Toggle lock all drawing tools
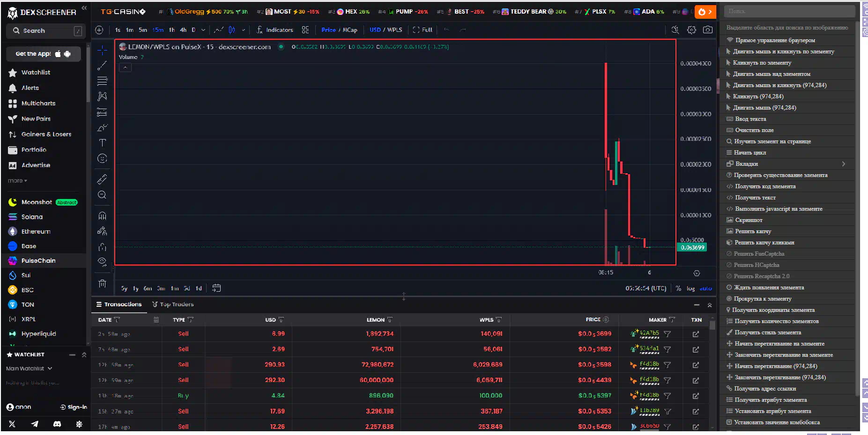 [x=102, y=247]
